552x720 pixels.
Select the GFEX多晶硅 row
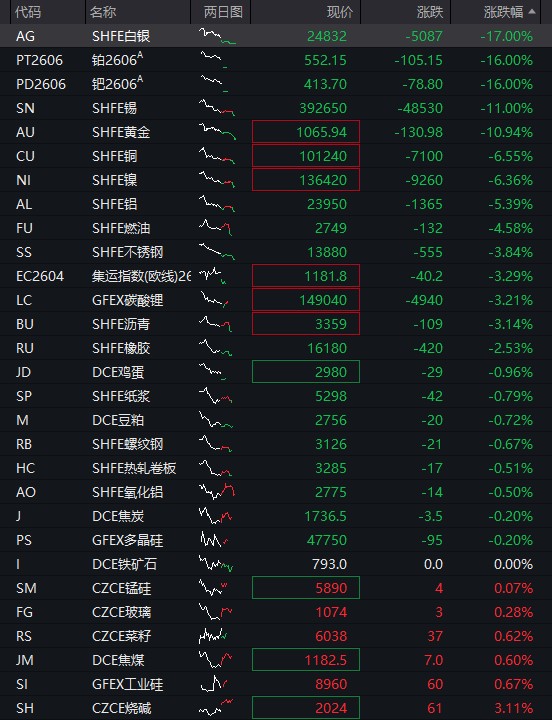276,540
